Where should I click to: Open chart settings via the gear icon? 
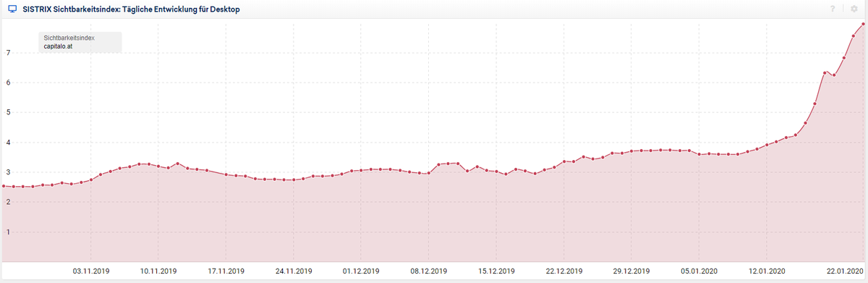(x=854, y=9)
